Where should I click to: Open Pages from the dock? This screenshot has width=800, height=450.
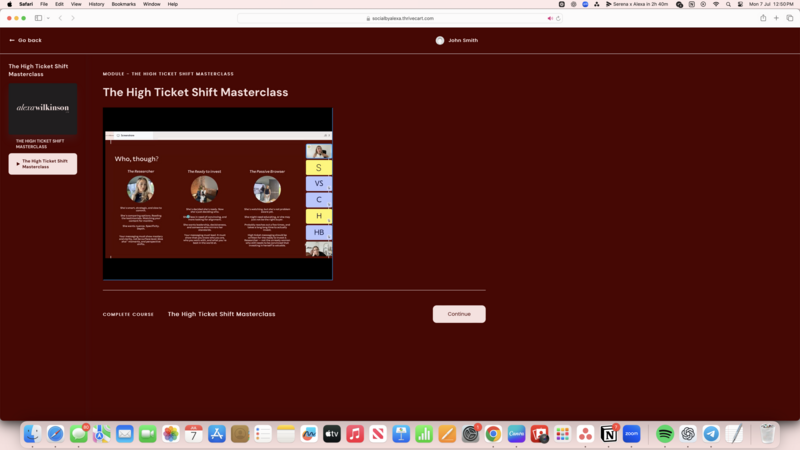(447, 434)
